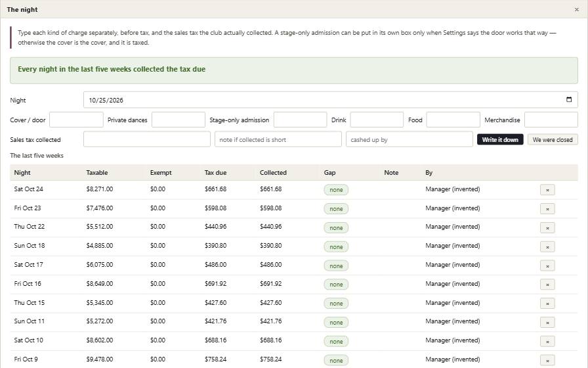Viewport: 588px width, 368px height.
Task: Click the $8,271.00 taxable amount
Action: pyautogui.click(x=99, y=189)
